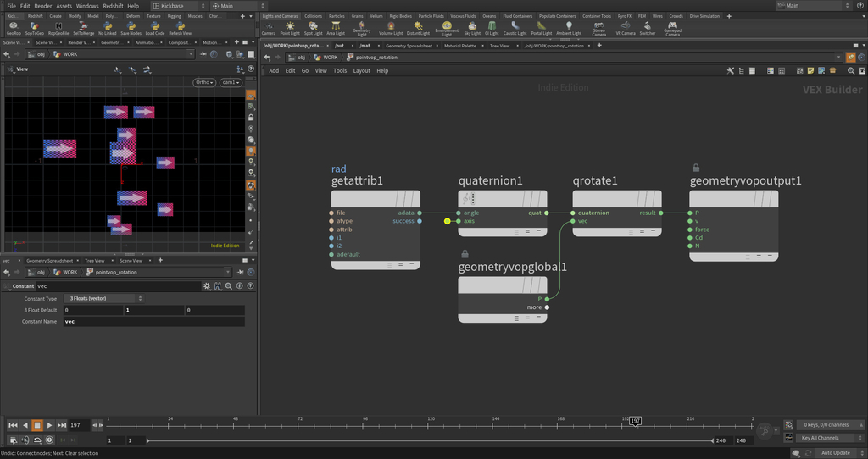
Task: Switch to the Material Palette tab
Action: (460, 46)
